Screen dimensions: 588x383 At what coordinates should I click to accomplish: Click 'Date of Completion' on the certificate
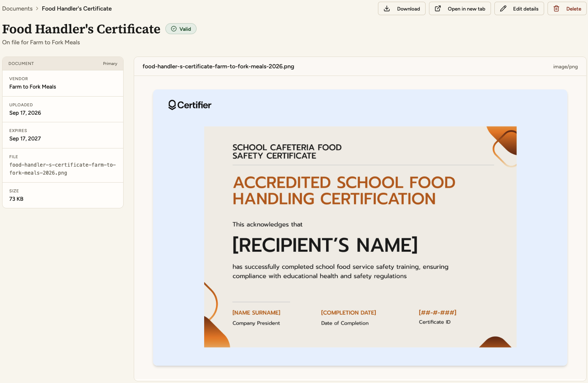[345, 323]
